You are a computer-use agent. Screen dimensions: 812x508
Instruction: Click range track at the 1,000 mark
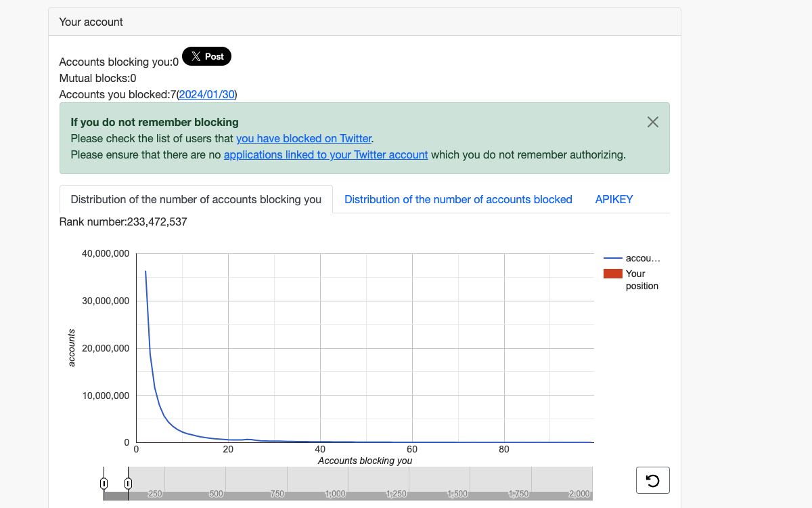point(335,493)
